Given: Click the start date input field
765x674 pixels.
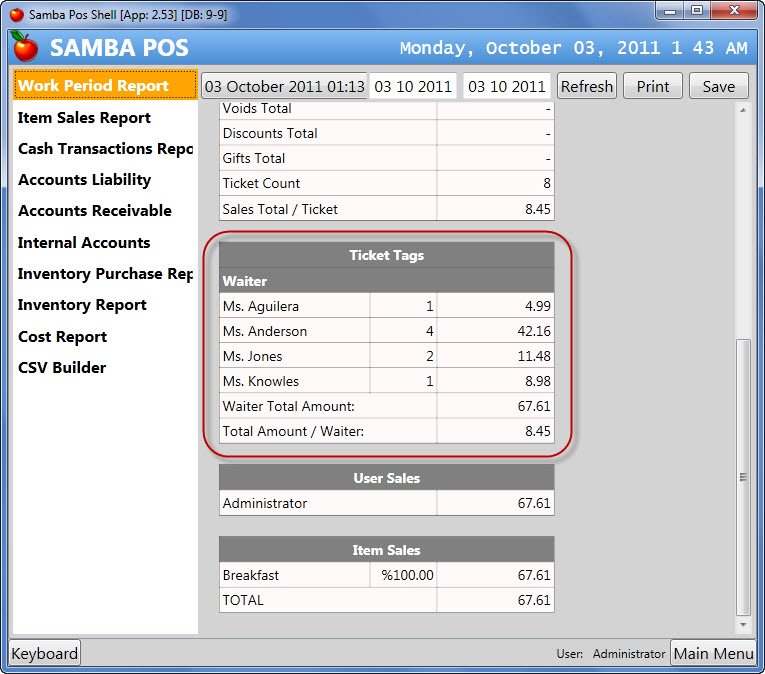Looking at the screenshot, I should 413,87.
